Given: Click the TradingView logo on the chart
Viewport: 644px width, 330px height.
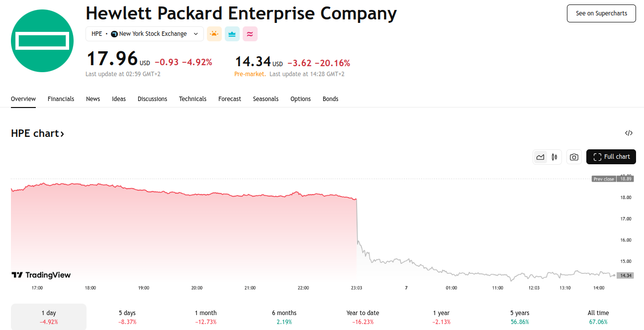Looking at the screenshot, I should (x=41, y=275).
